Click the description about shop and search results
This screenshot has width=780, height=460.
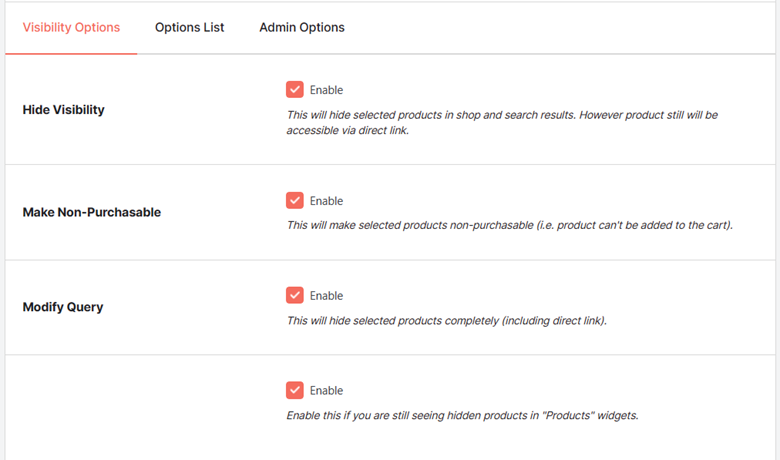502,115
